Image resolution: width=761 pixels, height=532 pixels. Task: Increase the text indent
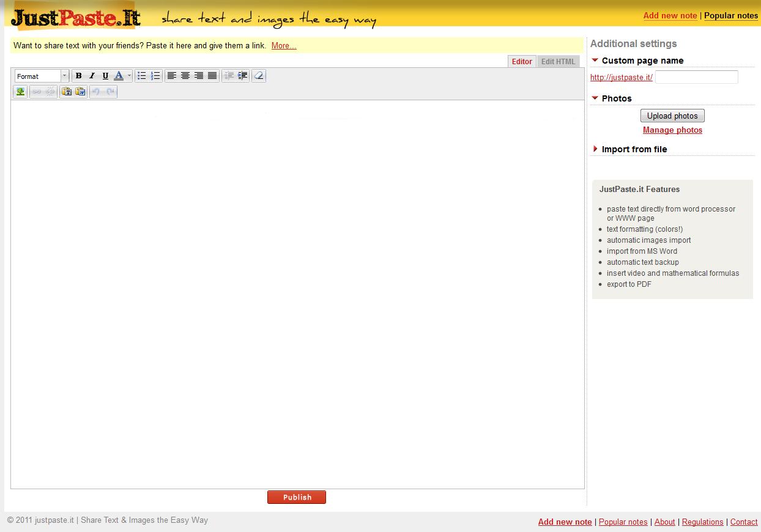tap(242, 75)
